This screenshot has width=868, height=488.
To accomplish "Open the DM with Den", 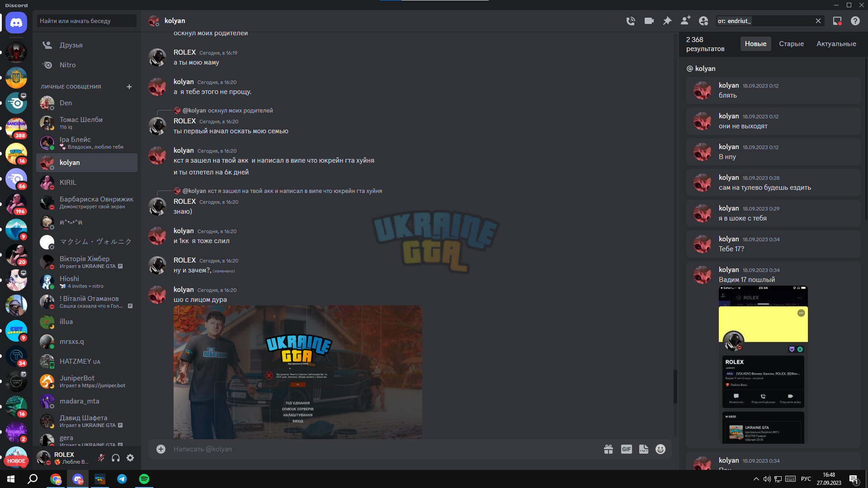I will click(87, 103).
